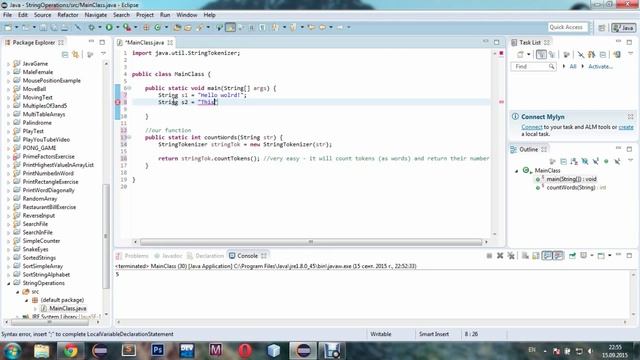Screen dimensions: 640x360
Task: Click the All filter in Task List
Action: tap(573, 66)
